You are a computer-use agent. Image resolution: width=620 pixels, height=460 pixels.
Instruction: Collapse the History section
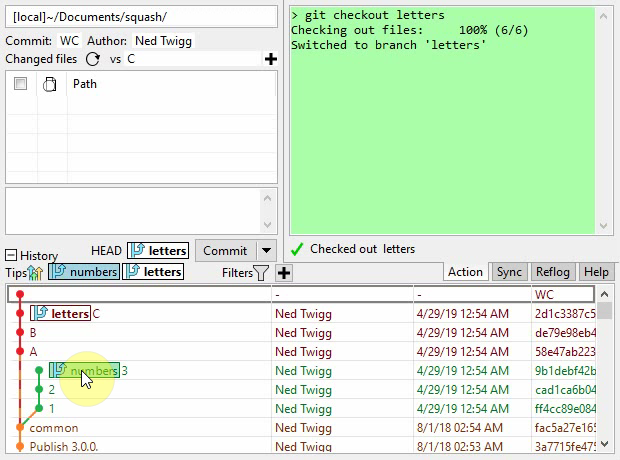coord(11,256)
